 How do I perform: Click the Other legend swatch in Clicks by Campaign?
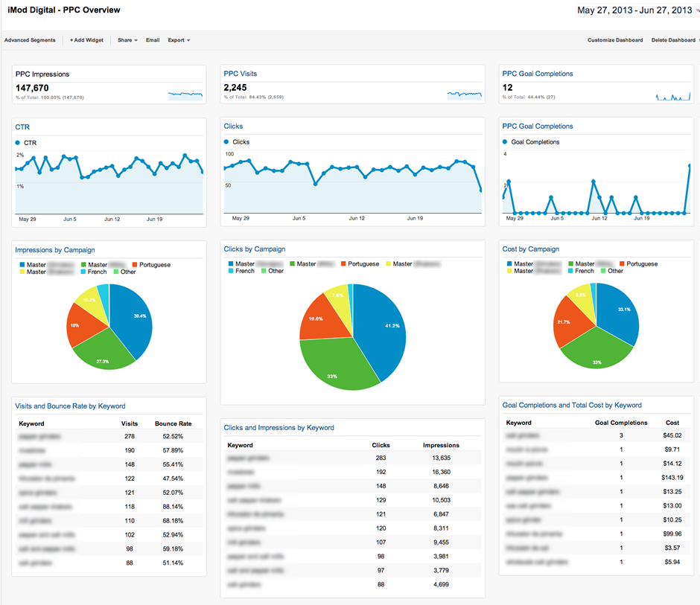pyautogui.click(x=264, y=271)
